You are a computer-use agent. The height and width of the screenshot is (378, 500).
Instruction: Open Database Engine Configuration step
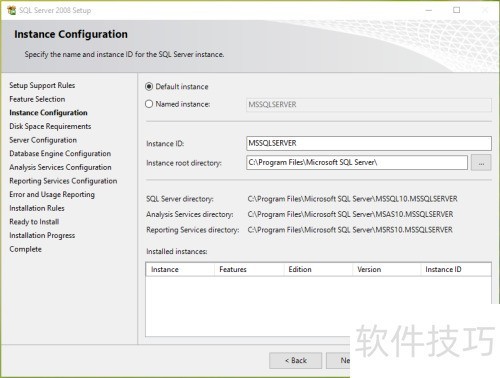point(60,154)
